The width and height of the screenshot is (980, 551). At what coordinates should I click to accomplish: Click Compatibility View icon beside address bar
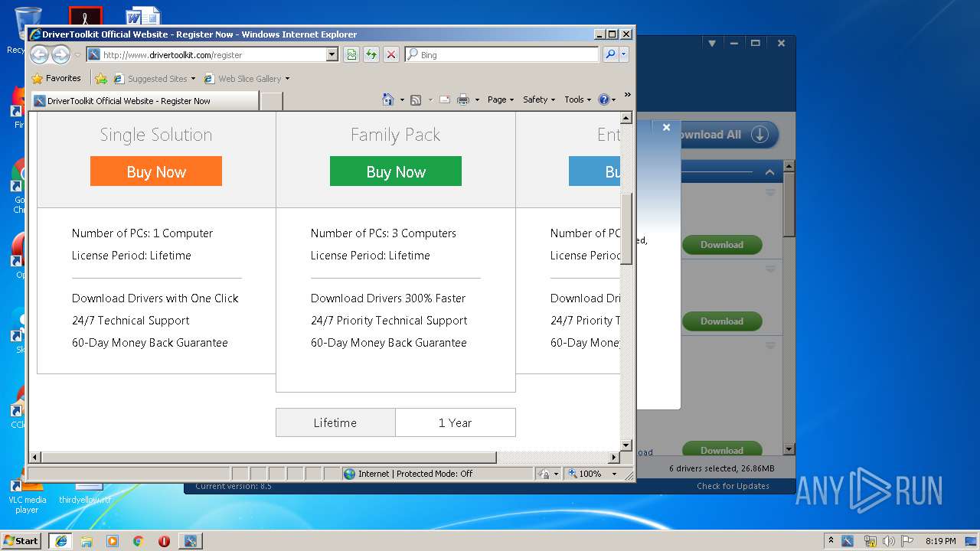(x=351, y=54)
